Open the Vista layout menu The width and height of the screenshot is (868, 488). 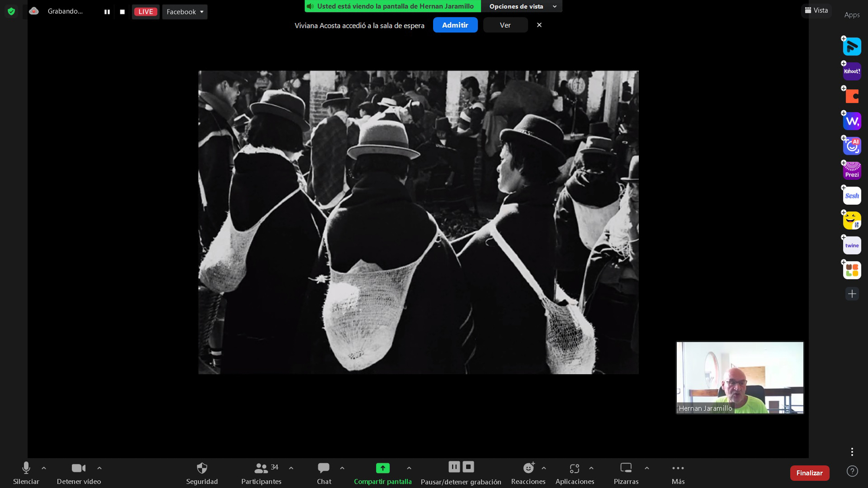click(816, 10)
